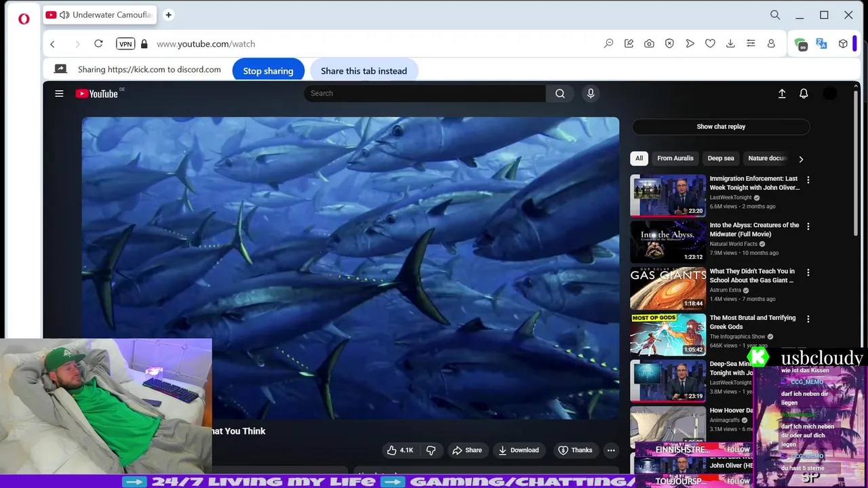Open options for Gas Giant video
This screenshot has height=488, width=868.
pos(808,272)
